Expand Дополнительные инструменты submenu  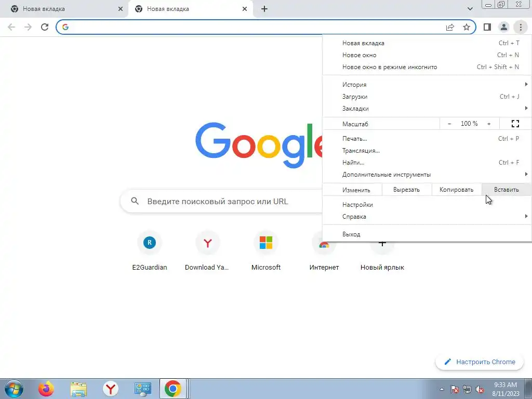tap(427, 175)
